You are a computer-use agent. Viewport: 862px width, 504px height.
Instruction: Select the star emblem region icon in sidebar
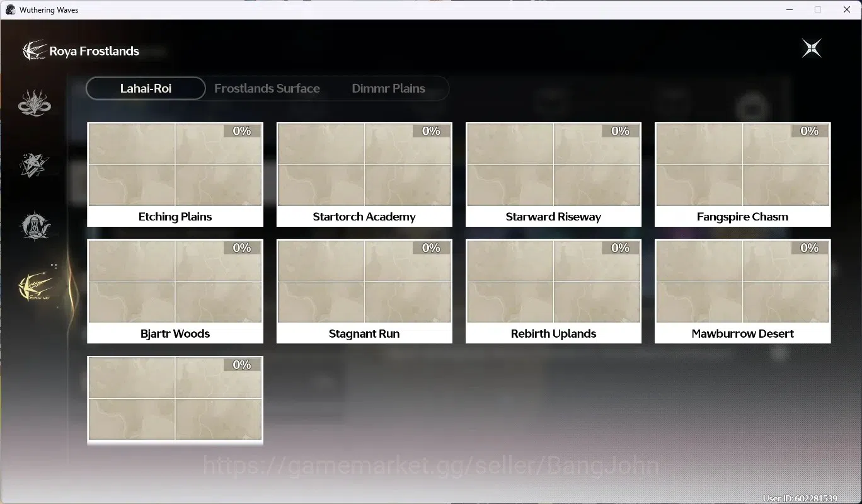[x=34, y=164]
